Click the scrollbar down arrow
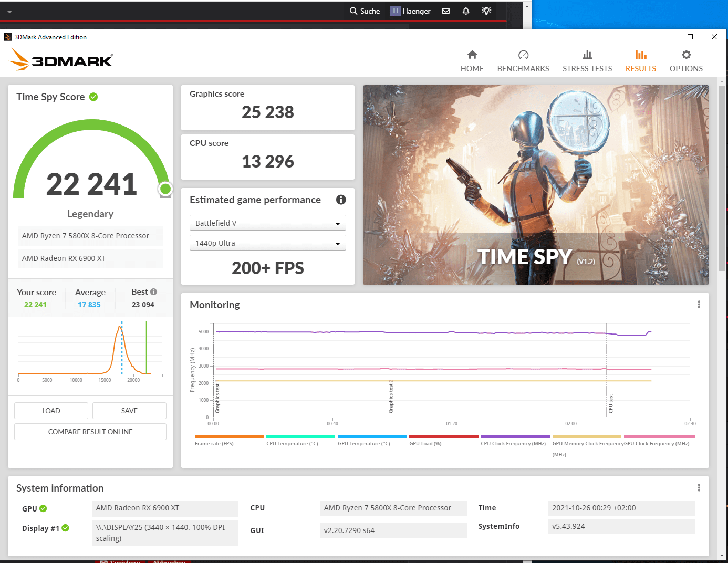 [722, 556]
